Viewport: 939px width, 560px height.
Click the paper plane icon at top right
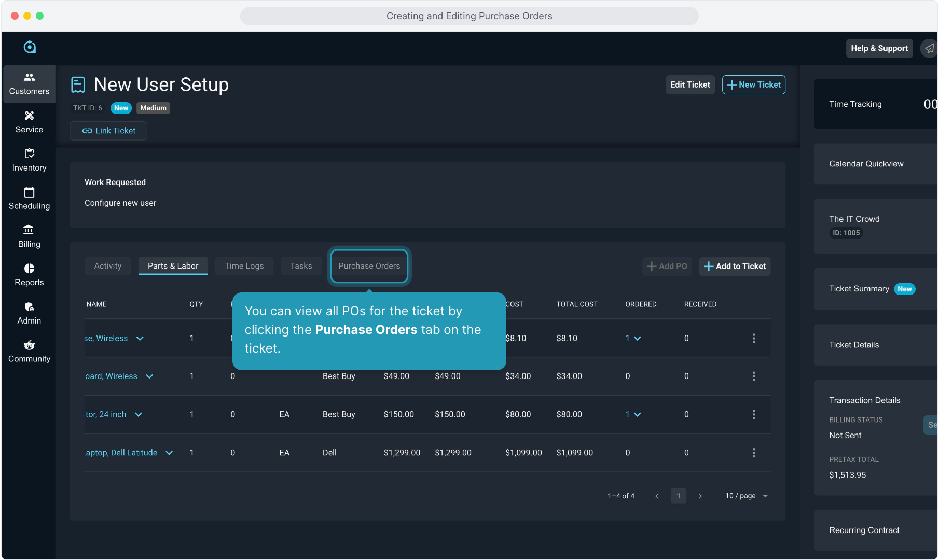(929, 48)
